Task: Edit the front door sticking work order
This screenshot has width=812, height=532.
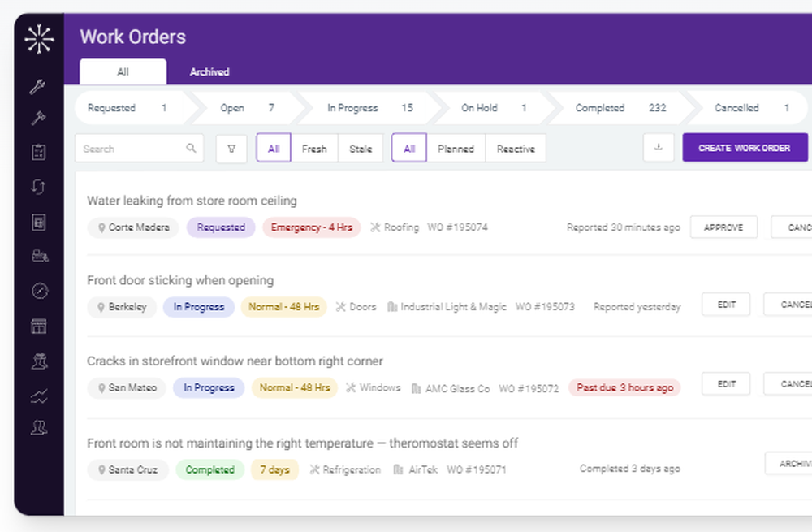Action: pos(725,304)
